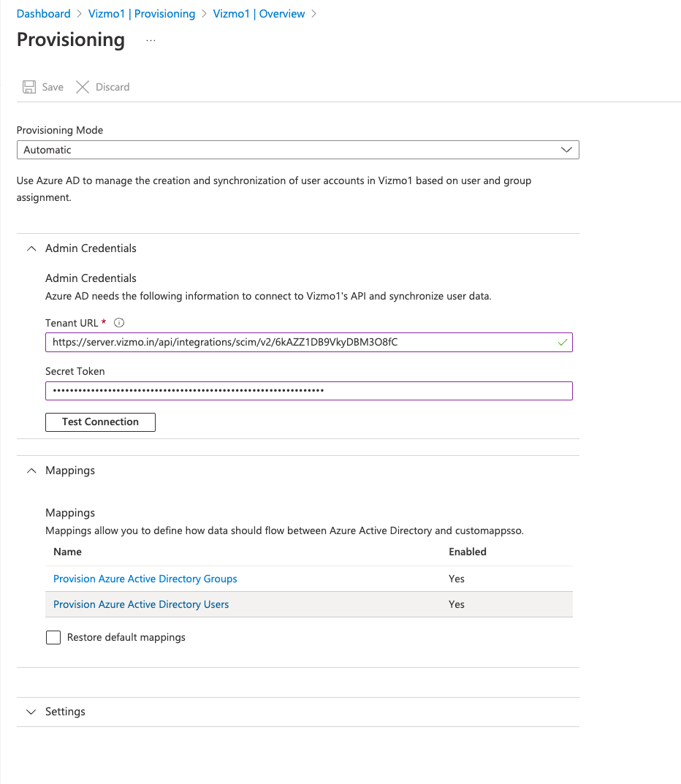Click the Test Connection icon button
Viewport: 681px width, 784px height.
point(100,422)
